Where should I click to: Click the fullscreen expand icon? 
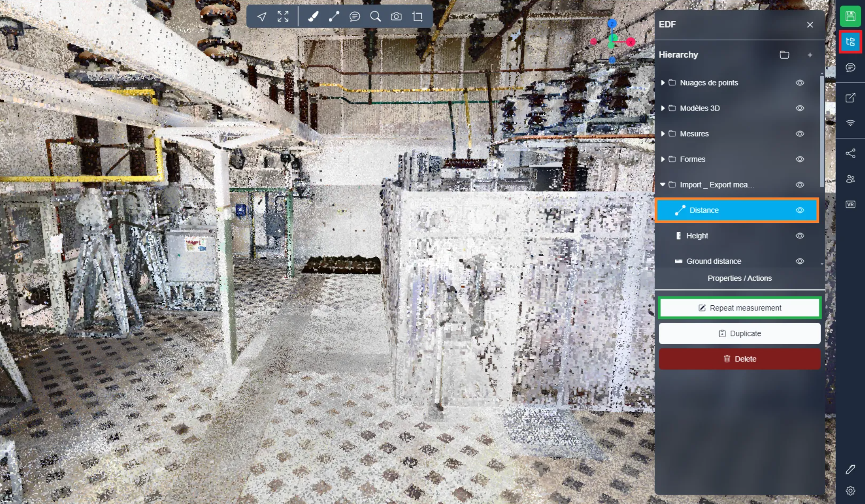pos(283,17)
